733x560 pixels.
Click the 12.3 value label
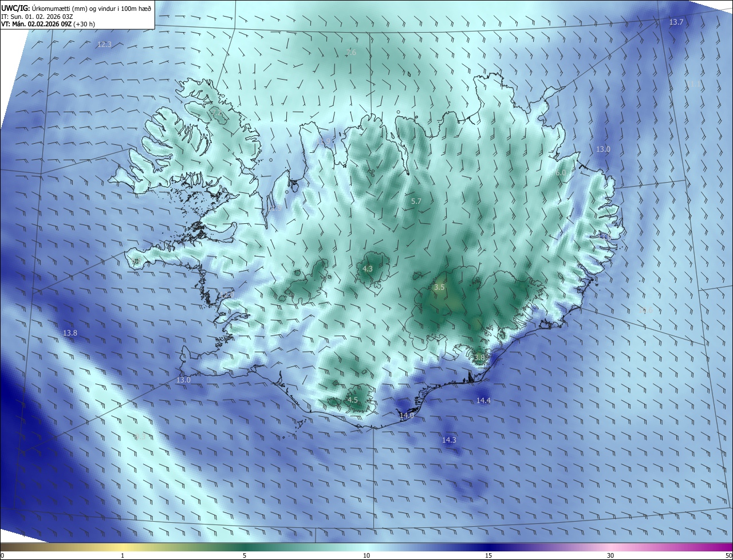[x=104, y=44]
